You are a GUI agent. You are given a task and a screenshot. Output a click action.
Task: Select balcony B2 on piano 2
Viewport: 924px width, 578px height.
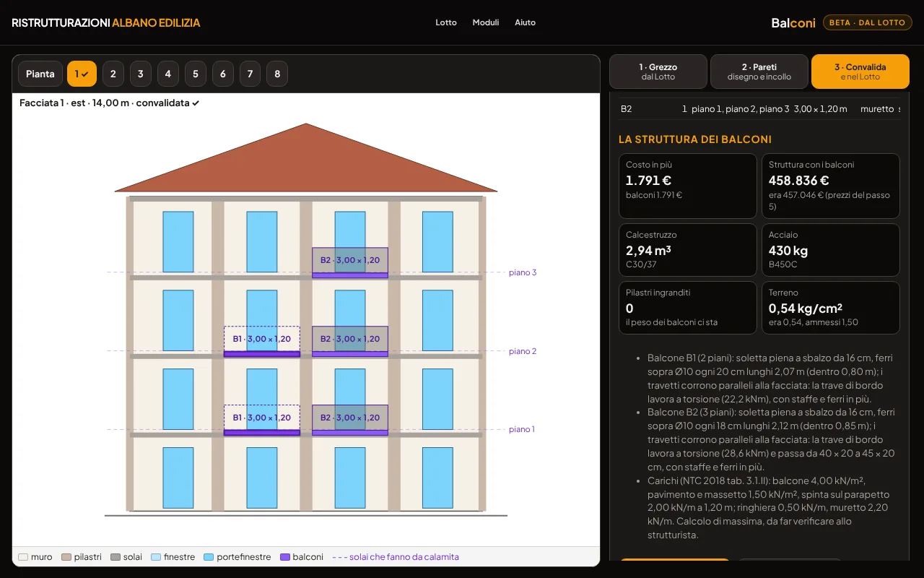pyautogui.click(x=350, y=341)
